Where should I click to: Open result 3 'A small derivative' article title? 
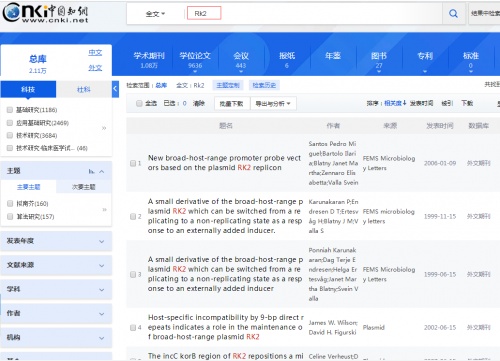click(225, 274)
